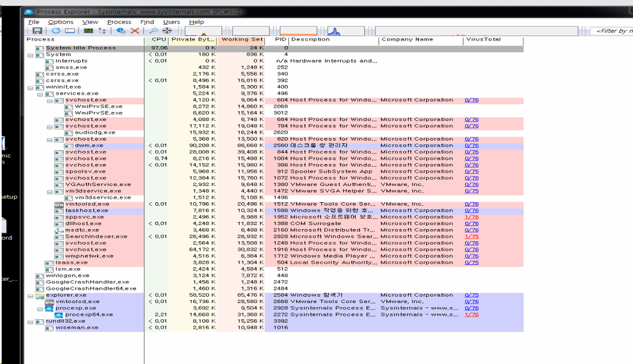Collapse the services.exe tree node
The image size is (633, 364).
pyautogui.click(x=40, y=94)
